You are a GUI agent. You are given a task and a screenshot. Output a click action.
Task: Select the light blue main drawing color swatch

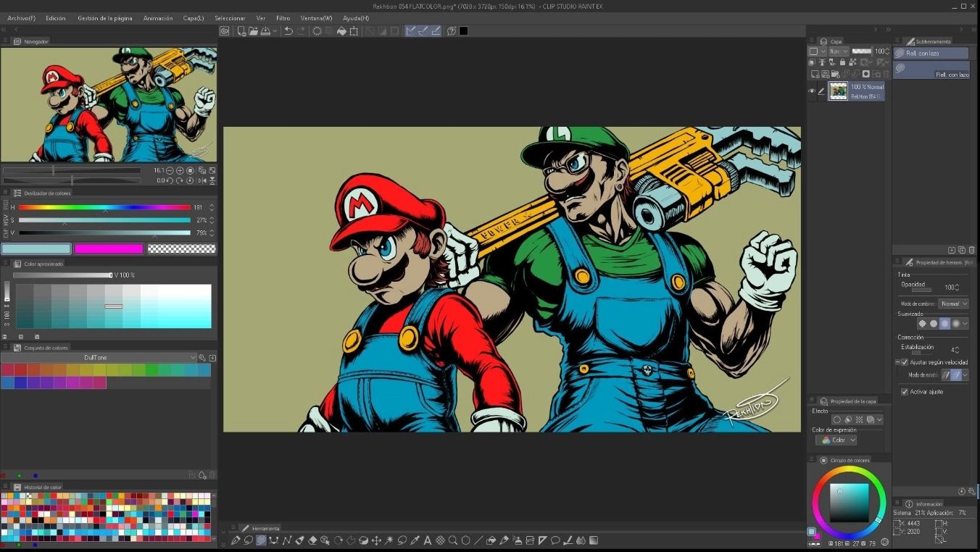click(36, 249)
